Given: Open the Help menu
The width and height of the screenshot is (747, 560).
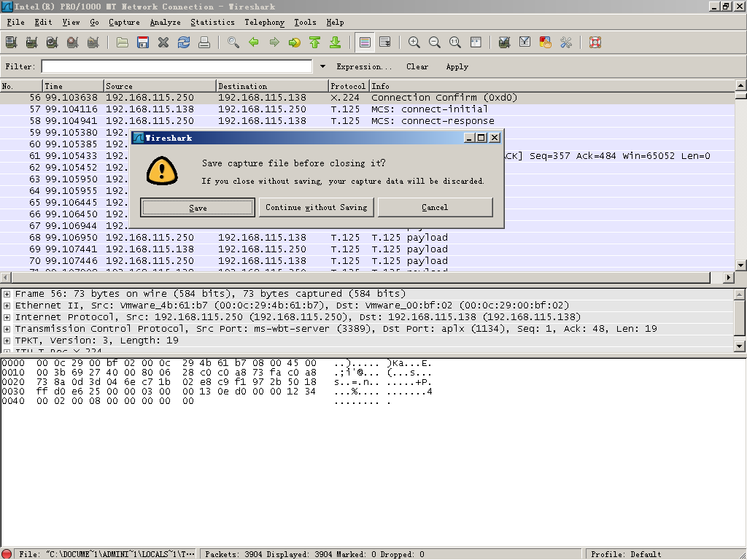Looking at the screenshot, I should click(x=335, y=23).
